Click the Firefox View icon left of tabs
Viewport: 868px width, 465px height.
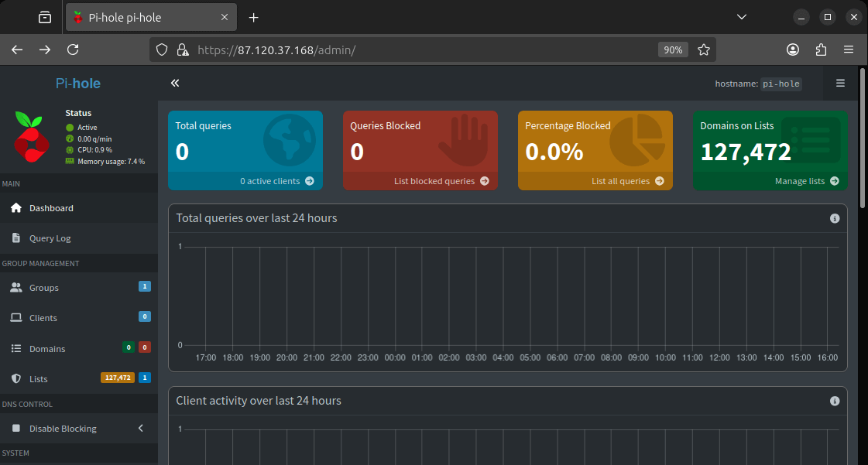click(x=45, y=18)
